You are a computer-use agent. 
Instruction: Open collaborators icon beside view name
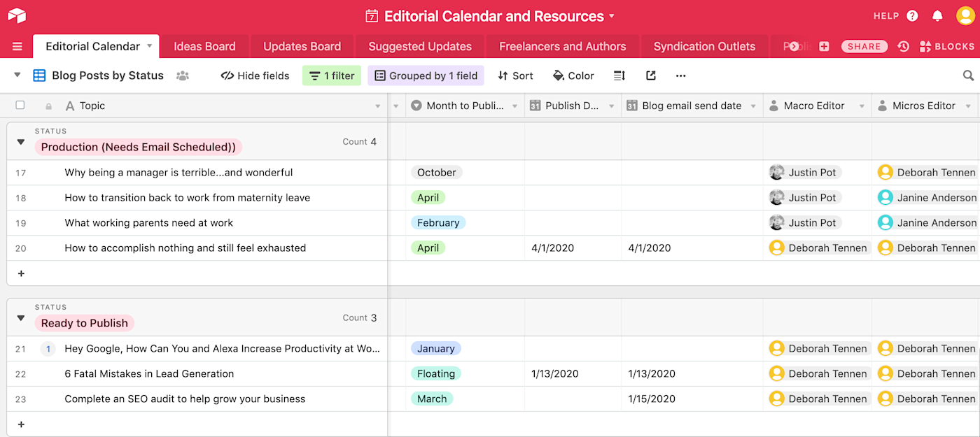tap(183, 76)
